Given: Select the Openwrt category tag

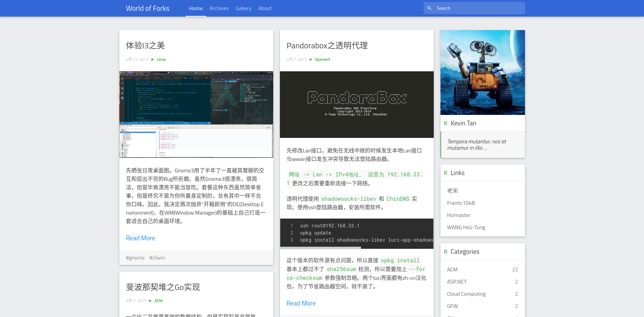Looking at the screenshot, I should click(x=323, y=59).
